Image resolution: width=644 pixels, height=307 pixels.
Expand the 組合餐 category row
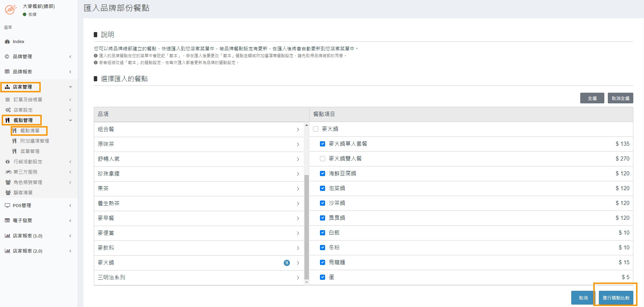tap(199, 130)
